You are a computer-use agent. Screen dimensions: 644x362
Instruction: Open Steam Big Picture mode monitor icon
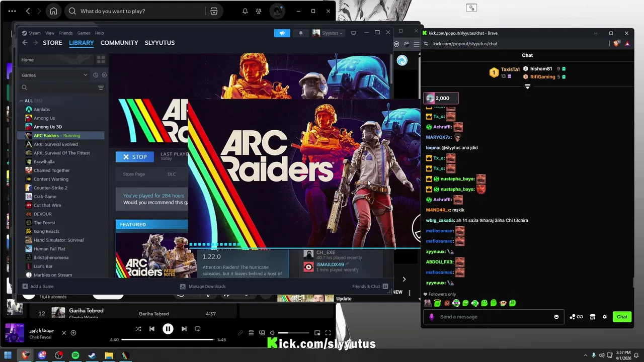pyautogui.click(x=353, y=33)
